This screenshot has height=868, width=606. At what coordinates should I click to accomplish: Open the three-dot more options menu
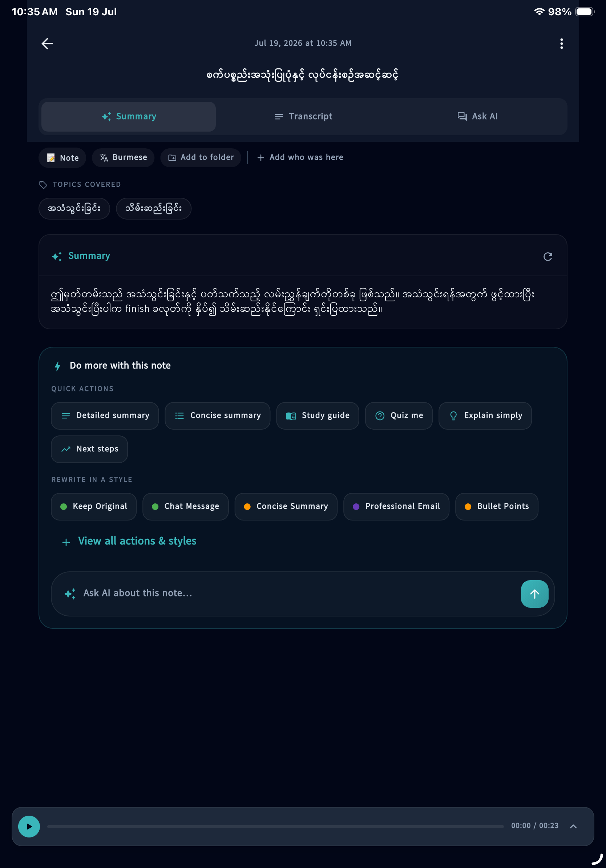(561, 44)
